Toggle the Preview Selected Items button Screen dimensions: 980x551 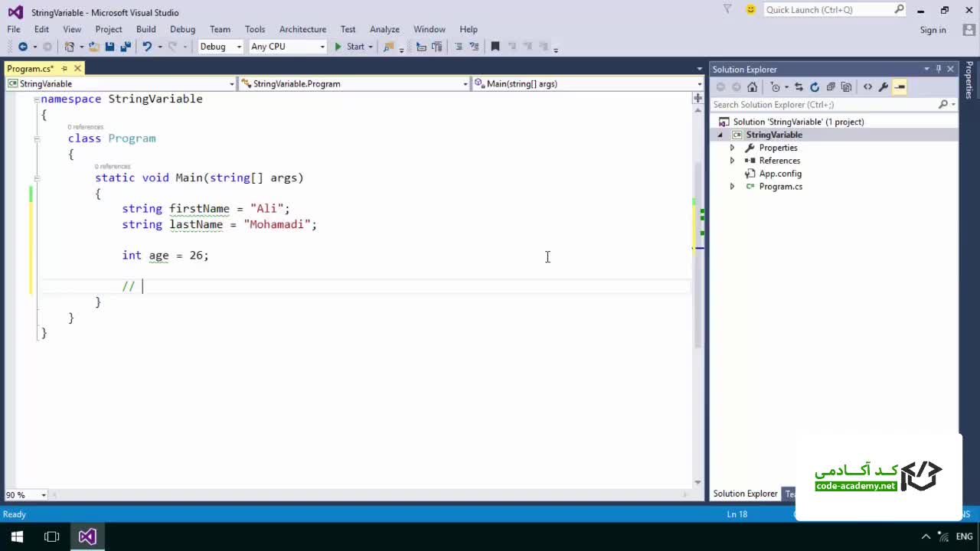coord(900,86)
